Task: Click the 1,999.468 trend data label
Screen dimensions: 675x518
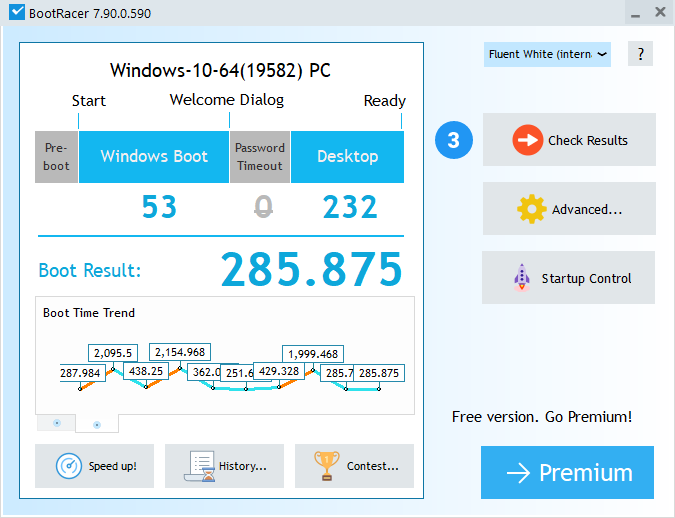Action: pyautogui.click(x=313, y=354)
